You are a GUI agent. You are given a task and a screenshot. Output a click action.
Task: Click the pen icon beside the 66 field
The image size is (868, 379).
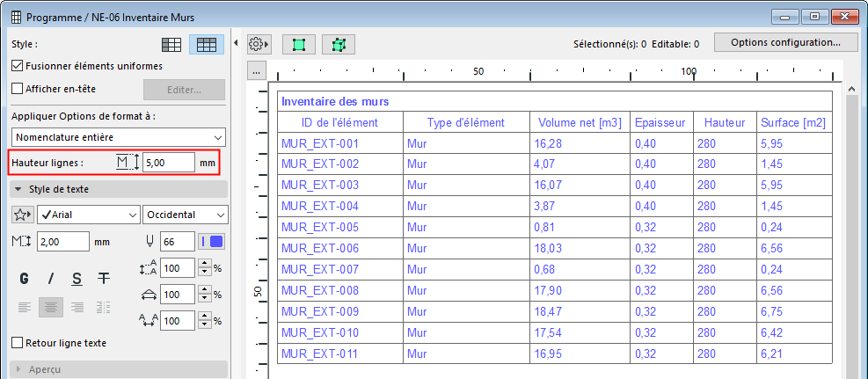[x=149, y=242]
